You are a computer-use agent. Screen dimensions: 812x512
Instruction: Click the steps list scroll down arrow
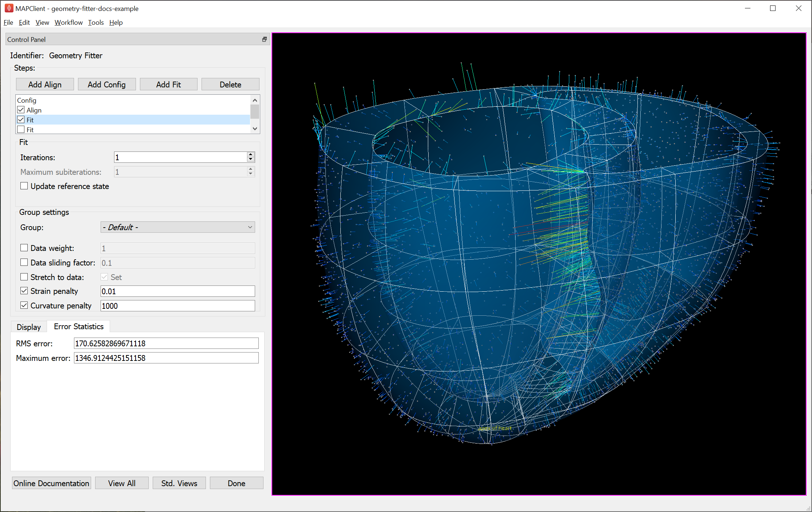coord(255,129)
